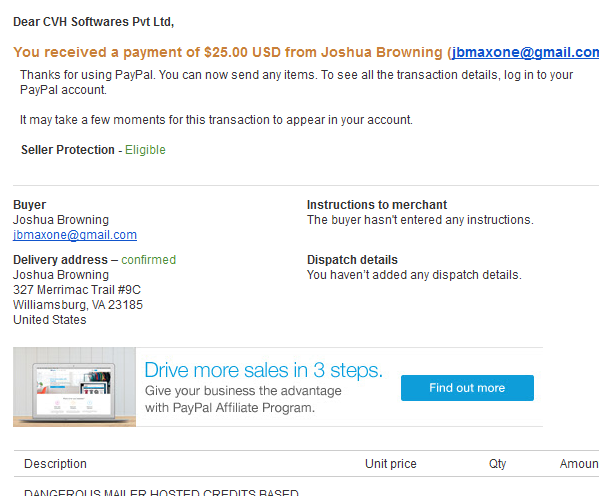Click the Find out more button

(x=467, y=388)
